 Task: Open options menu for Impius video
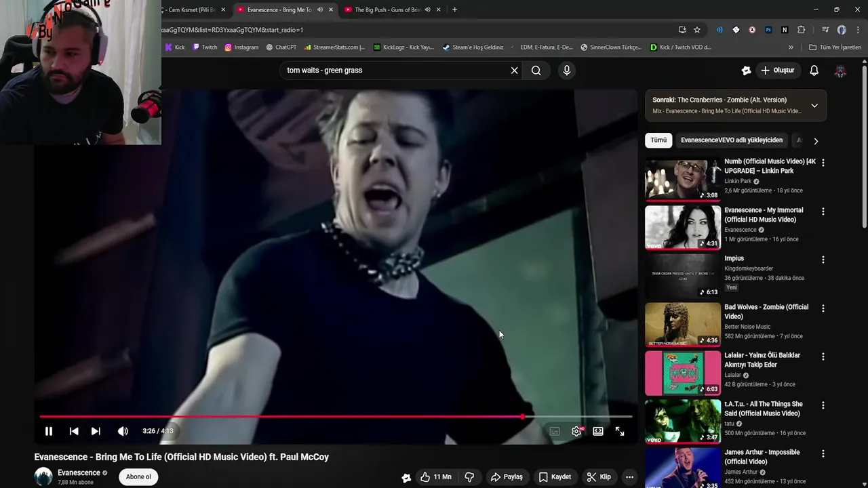(x=823, y=260)
